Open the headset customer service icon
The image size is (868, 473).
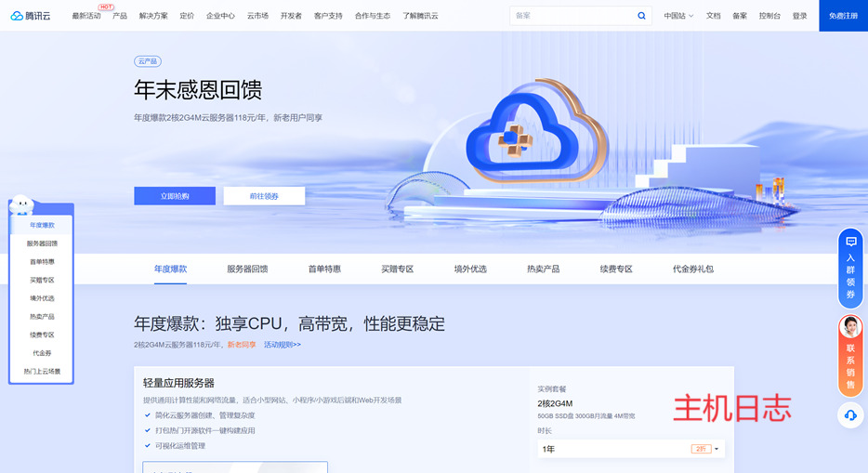850,415
